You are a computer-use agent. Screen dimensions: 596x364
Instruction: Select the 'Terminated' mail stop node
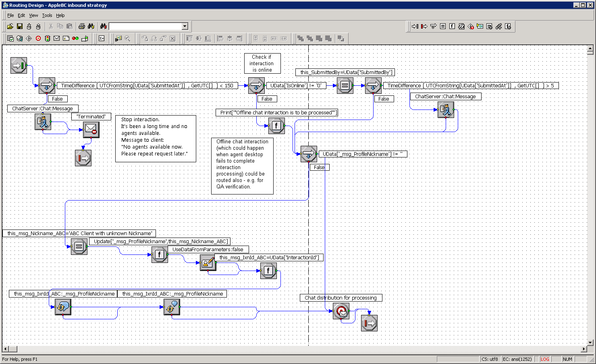coord(91,130)
